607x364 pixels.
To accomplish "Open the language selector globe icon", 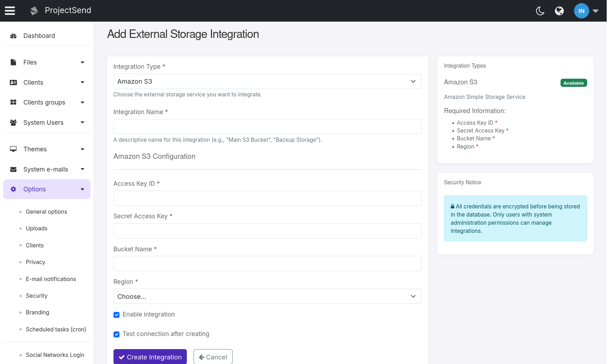I will [559, 11].
